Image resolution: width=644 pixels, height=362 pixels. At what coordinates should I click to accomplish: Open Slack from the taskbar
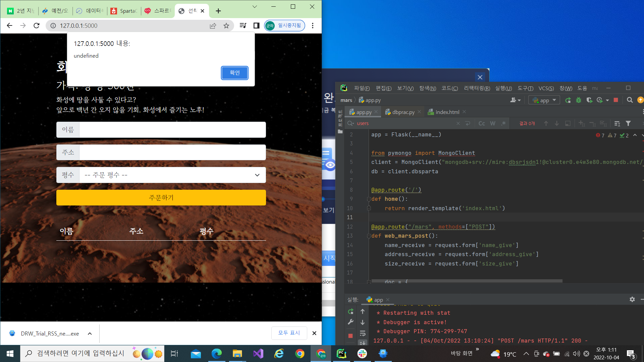(x=362, y=354)
